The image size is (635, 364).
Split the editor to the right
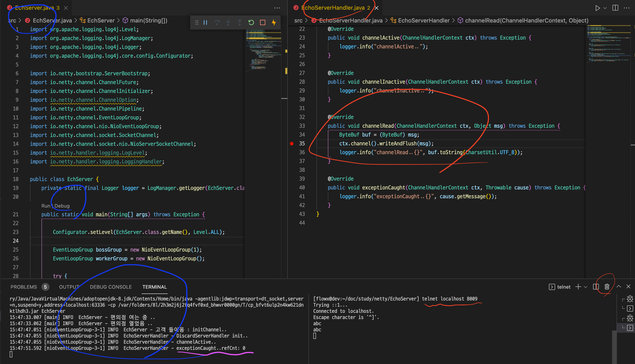pyautogui.click(x=615, y=8)
